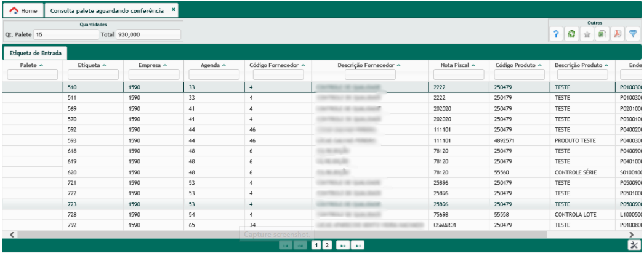Viewport: 644px width, 253px height.
Task: Click the horizontal scrollbar left arrow
Action: coord(12,235)
